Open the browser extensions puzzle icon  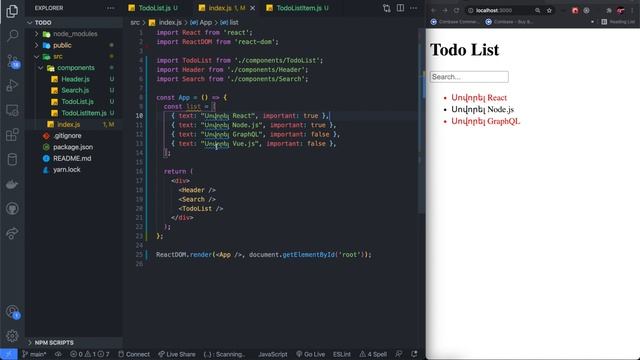(x=609, y=11)
